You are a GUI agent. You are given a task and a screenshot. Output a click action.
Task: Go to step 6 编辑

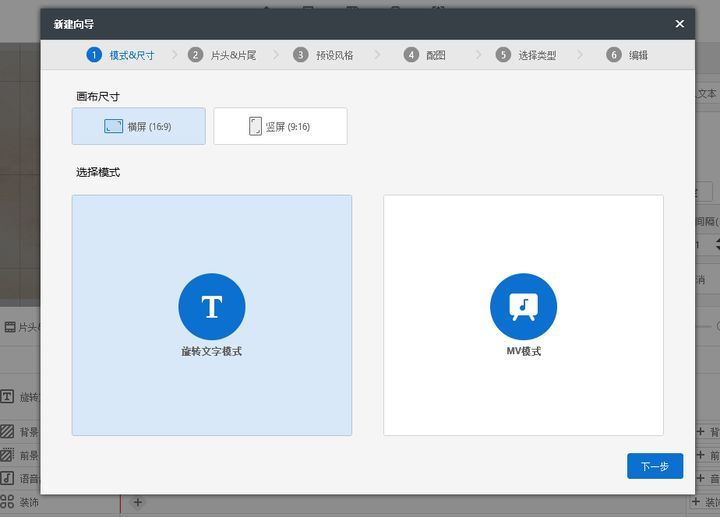click(627, 55)
